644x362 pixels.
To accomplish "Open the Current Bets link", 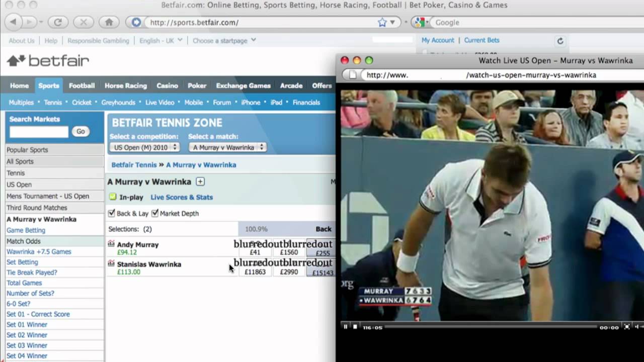I will tap(481, 40).
